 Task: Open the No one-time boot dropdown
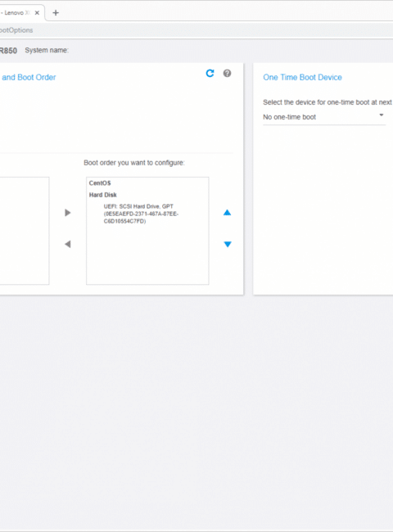[x=324, y=117]
